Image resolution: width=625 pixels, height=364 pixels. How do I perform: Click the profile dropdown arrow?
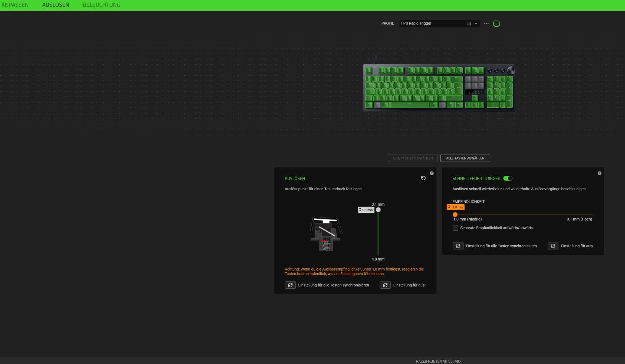(x=476, y=24)
